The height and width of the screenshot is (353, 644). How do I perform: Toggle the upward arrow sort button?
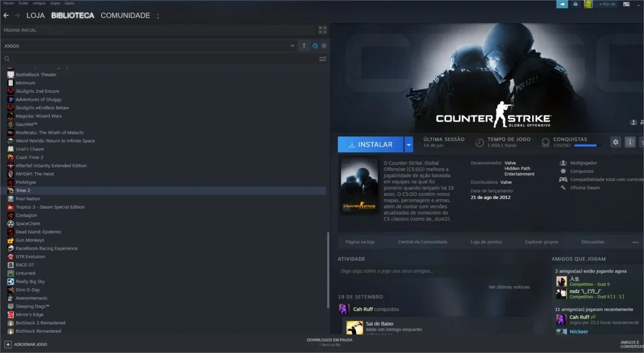pyautogui.click(x=304, y=46)
